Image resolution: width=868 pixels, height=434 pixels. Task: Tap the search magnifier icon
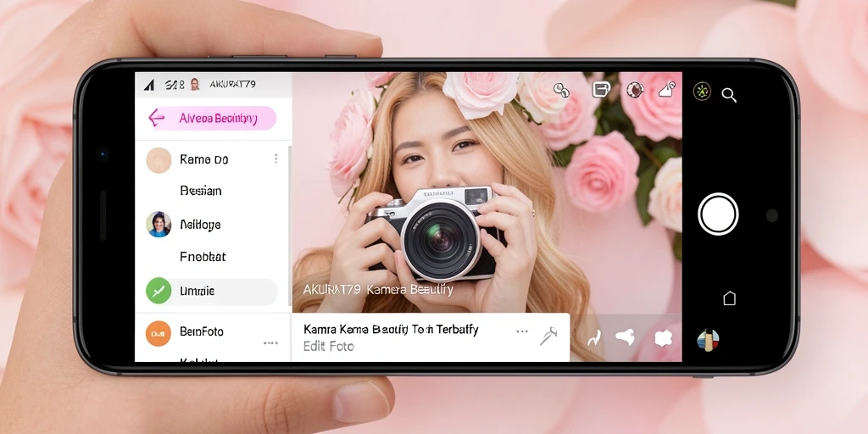[x=729, y=95]
